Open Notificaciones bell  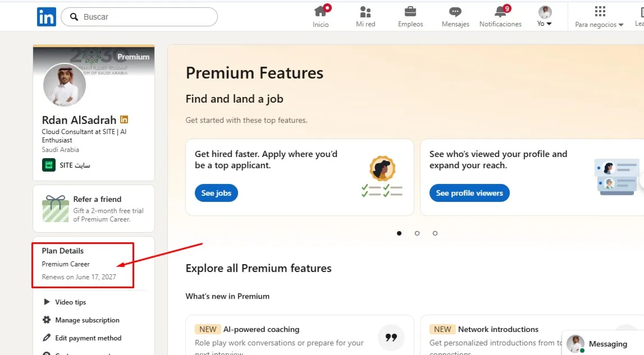tap(500, 16)
